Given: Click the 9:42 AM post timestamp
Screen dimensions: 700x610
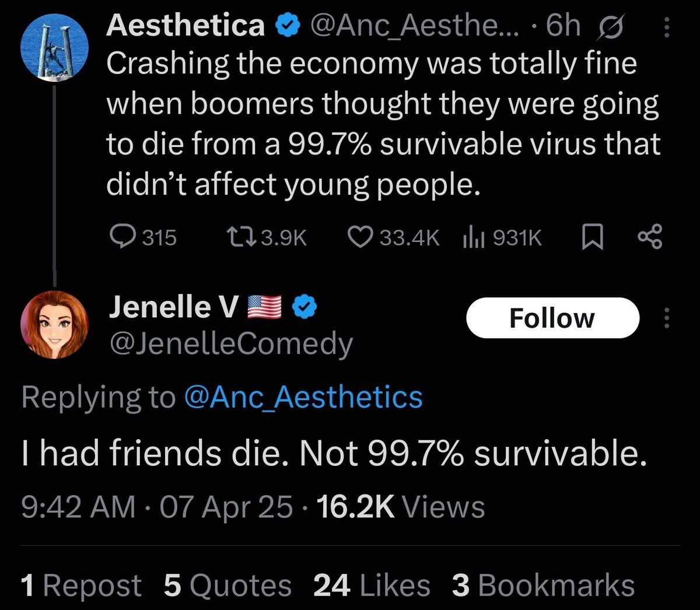Looking at the screenshot, I should point(78,506).
